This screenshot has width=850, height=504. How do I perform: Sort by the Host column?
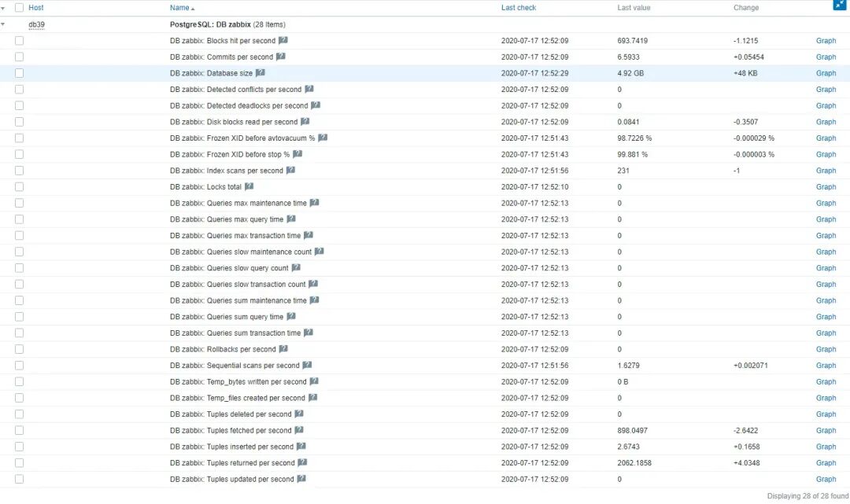pyautogui.click(x=35, y=8)
